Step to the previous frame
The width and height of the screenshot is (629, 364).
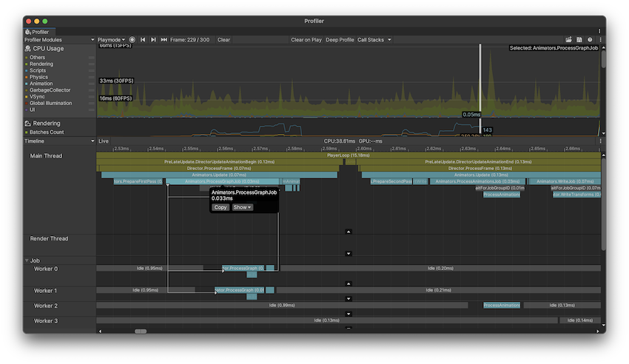(x=143, y=40)
